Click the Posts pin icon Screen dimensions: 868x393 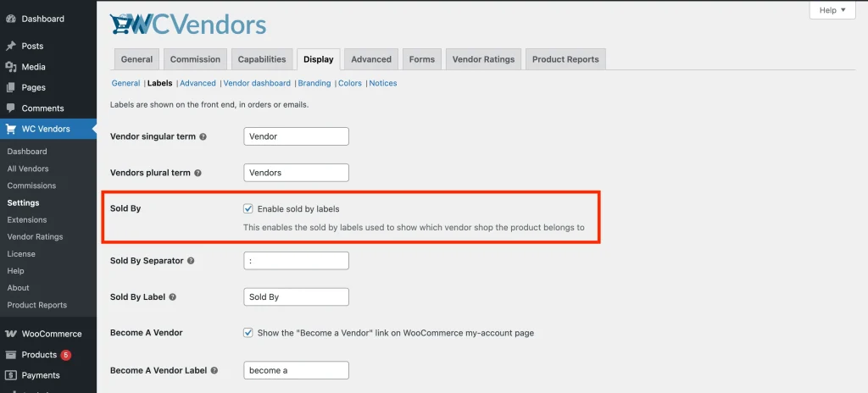coord(10,46)
